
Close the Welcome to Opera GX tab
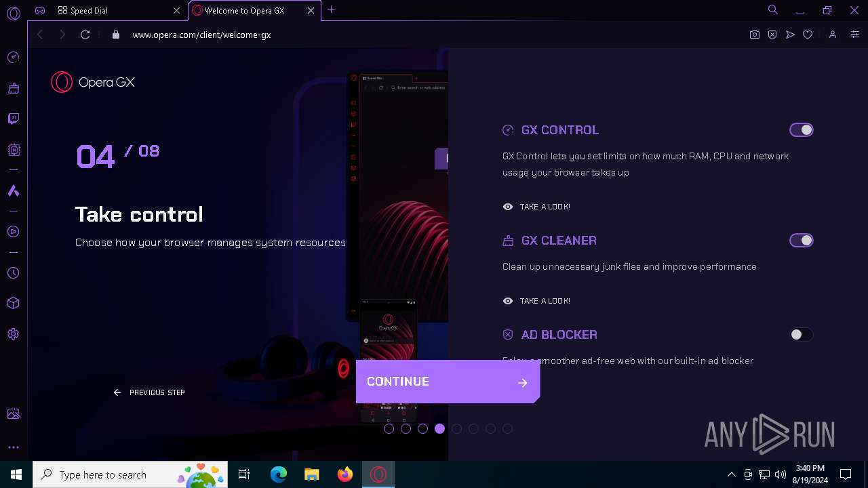pyautogui.click(x=311, y=10)
